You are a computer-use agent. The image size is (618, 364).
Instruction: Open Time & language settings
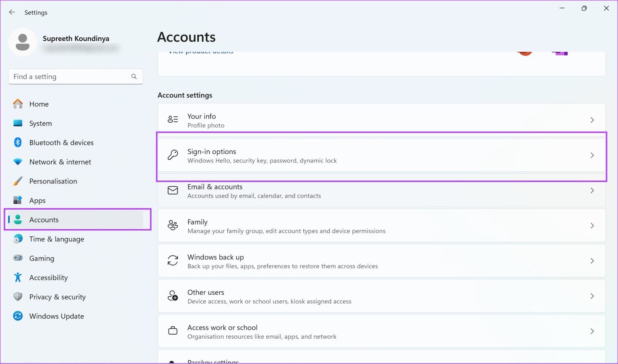click(x=56, y=239)
